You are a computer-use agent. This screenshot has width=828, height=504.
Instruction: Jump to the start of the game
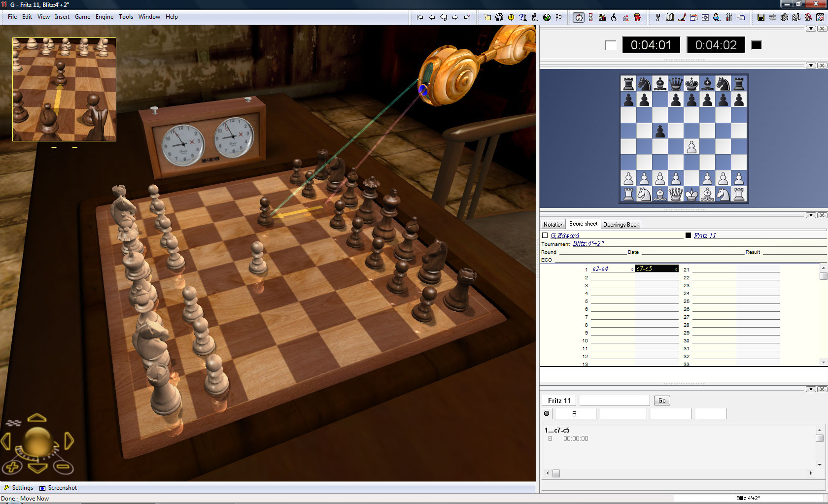[x=420, y=17]
